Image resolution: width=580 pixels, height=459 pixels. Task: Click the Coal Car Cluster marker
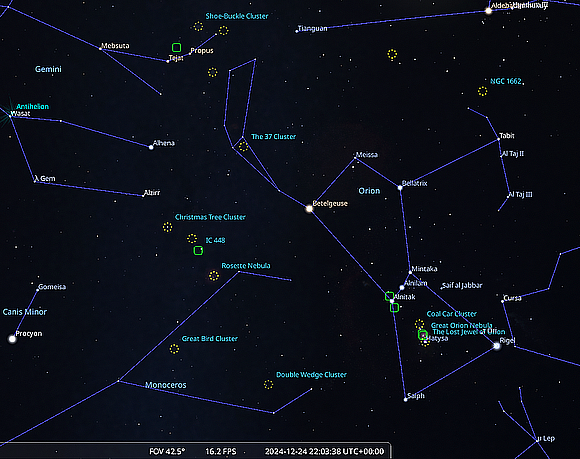click(419, 324)
